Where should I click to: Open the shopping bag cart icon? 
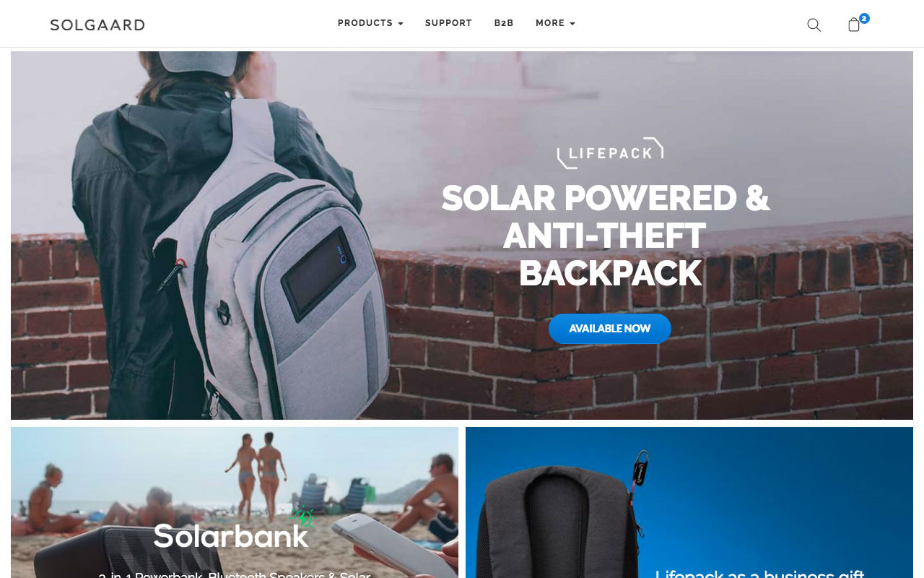click(x=854, y=25)
